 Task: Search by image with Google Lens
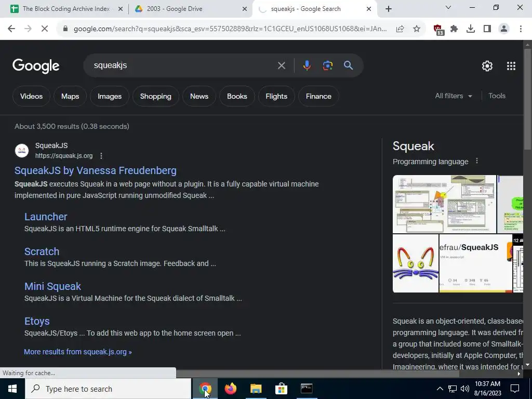point(327,65)
